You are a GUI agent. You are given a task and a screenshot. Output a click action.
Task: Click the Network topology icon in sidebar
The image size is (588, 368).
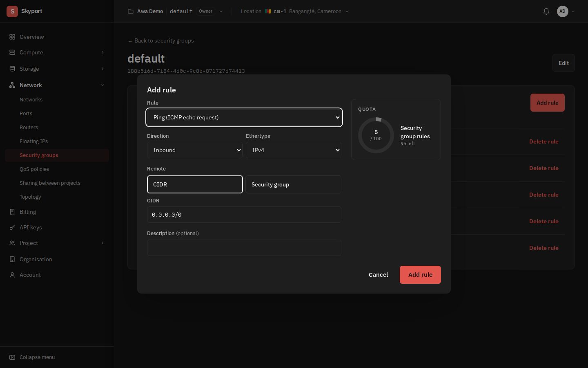(x=12, y=85)
